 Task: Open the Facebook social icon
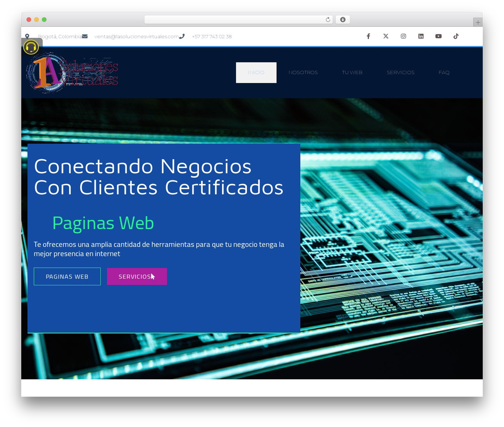point(368,36)
